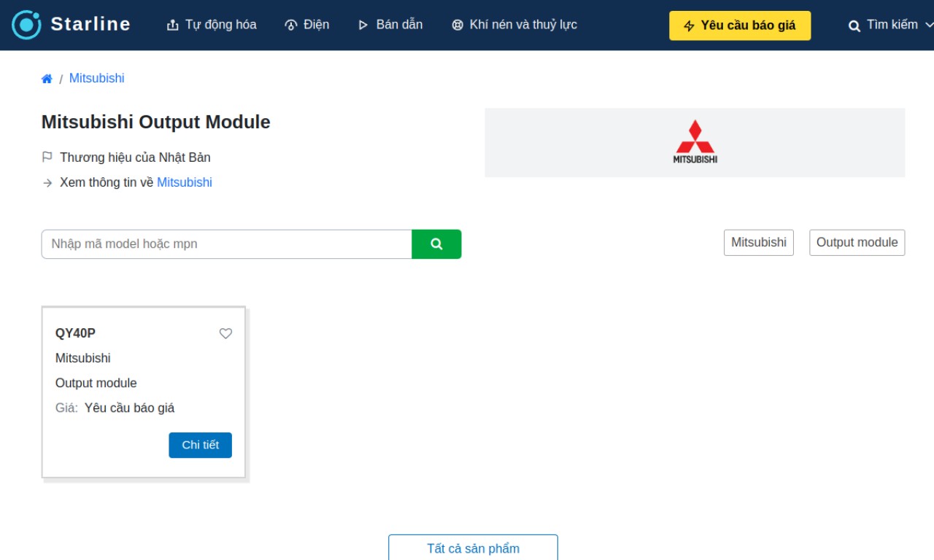The height and width of the screenshot is (560, 934).
Task: Click the Starline brand name text
Action: 90,24
